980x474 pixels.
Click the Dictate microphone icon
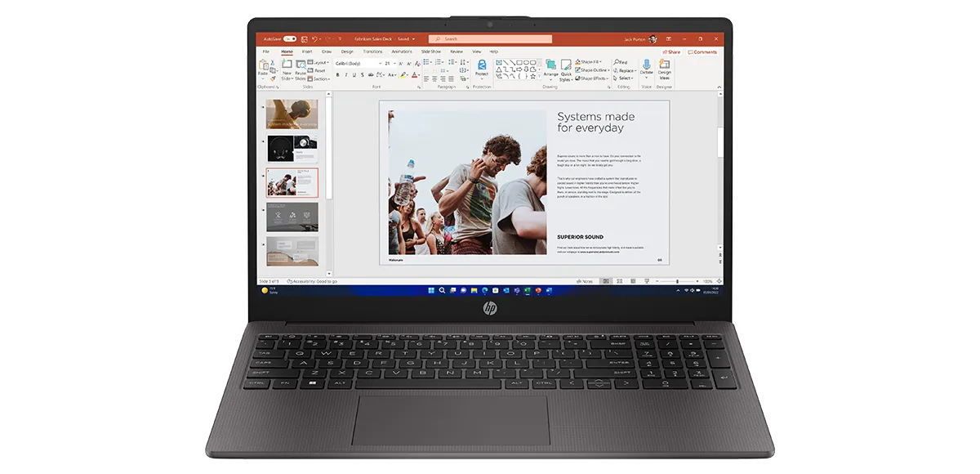click(x=646, y=65)
